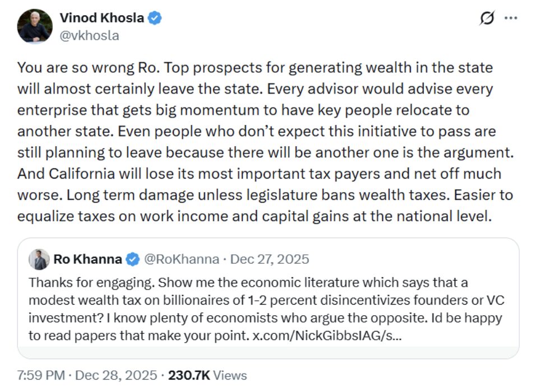This screenshot has height=392, width=536.
Task: Click Ro Khanna's small avatar
Action: click(39, 259)
